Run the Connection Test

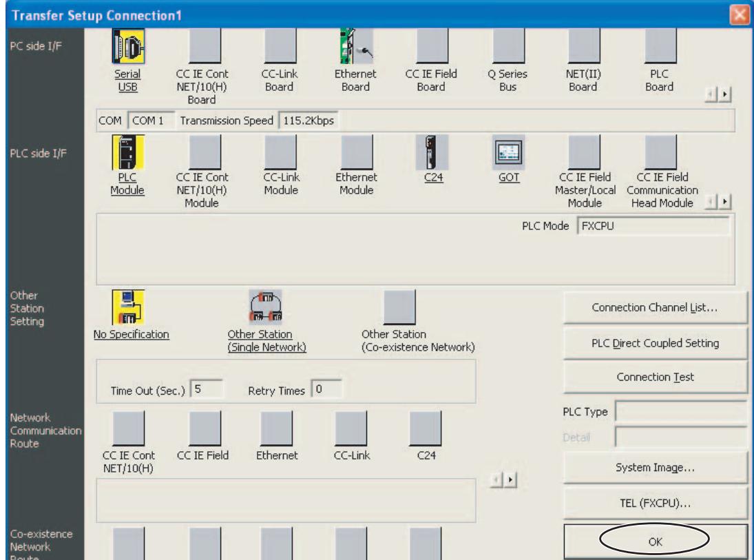[x=655, y=377]
